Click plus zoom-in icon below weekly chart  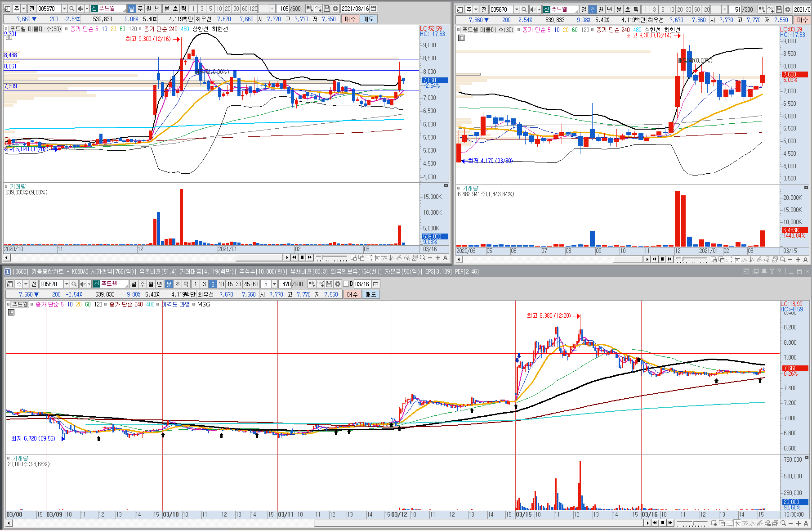pos(798,259)
